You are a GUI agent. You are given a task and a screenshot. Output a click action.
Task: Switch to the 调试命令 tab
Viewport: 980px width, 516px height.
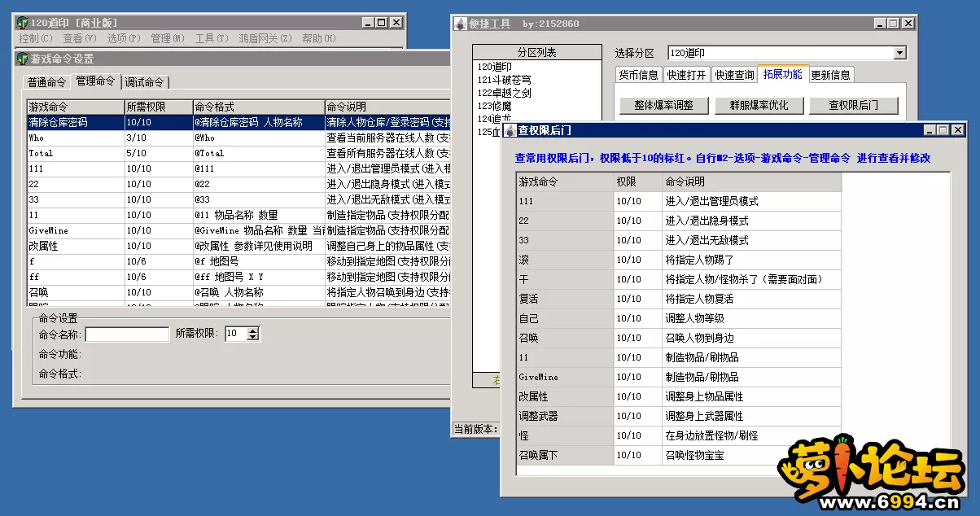(145, 82)
